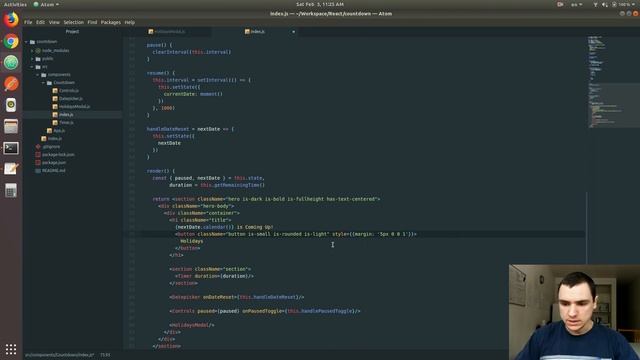This screenshot has height=360, width=640.
Task: Click the public folder icon
Action: (38, 59)
